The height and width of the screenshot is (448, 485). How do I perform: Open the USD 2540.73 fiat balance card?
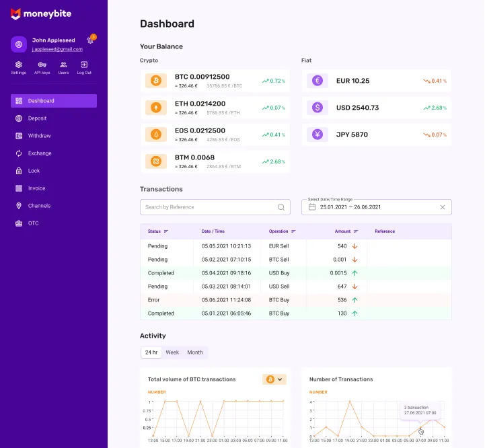coord(376,108)
